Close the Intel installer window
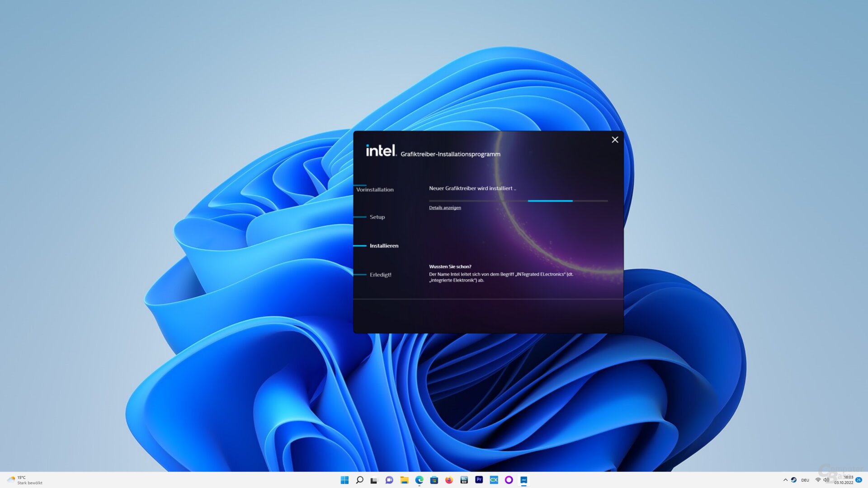 point(615,140)
